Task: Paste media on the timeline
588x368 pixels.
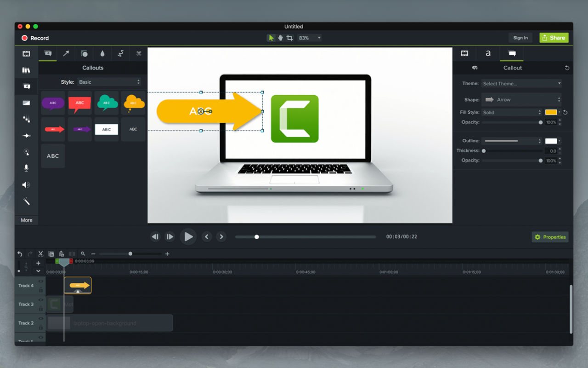Action: tap(62, 253)
